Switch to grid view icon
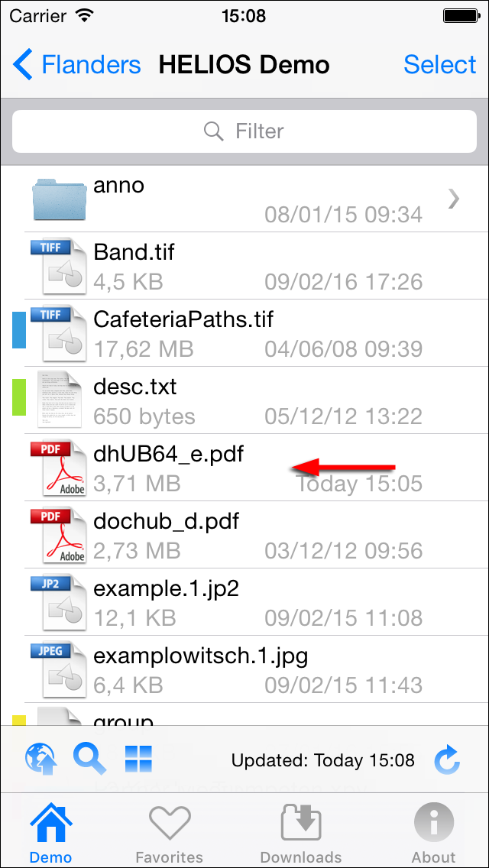This screenshot has width=489, height=868. [138, 759]
